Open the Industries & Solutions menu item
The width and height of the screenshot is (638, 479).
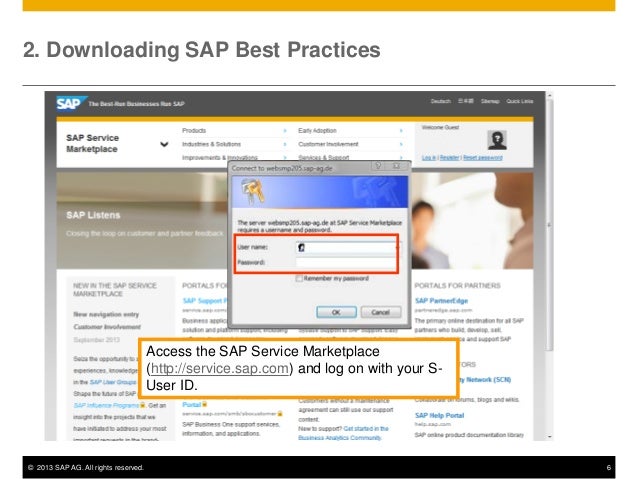pos(211,144)
